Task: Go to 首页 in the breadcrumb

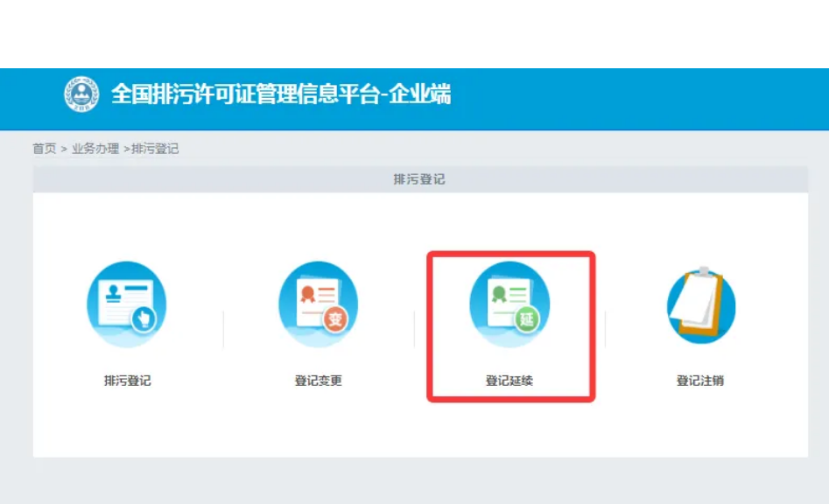Action: [45, 149]
